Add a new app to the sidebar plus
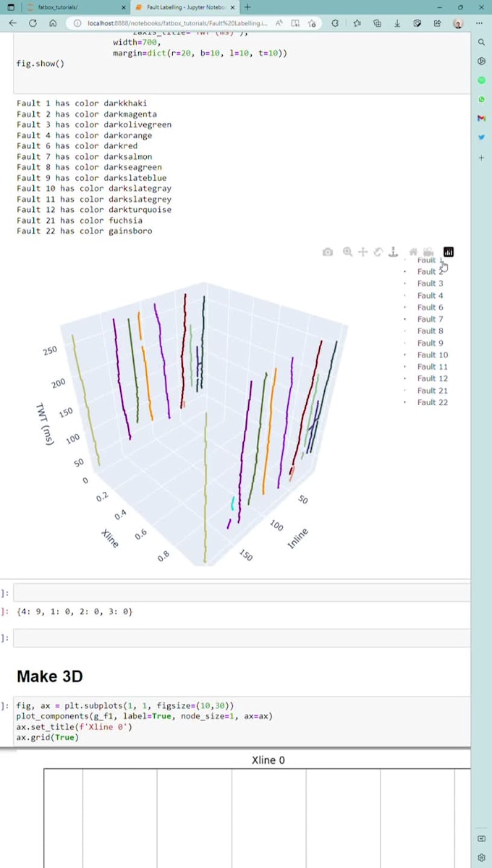Screen dimensions: 492x868 pyautogui.click(x=482, y=157)
